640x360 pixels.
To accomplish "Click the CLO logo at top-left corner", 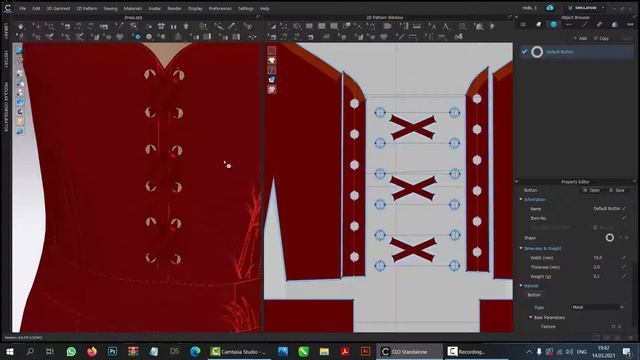I will pyautogui.click(x=7, y=8).
